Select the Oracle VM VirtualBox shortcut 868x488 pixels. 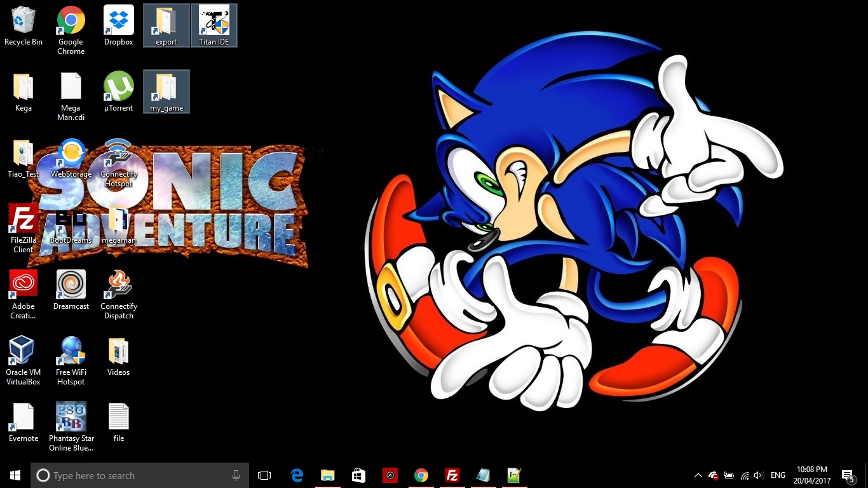(x=24, y=360)
